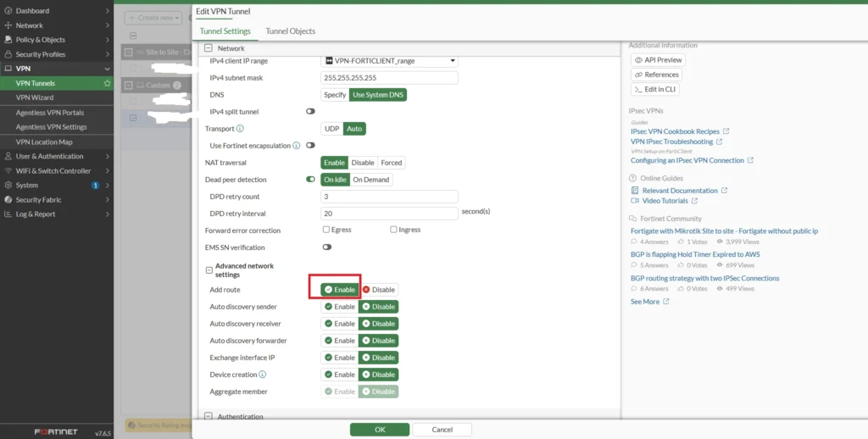Screen dimensions: 868x439
Task: Click the Cancel button
Action: [442, 430]
